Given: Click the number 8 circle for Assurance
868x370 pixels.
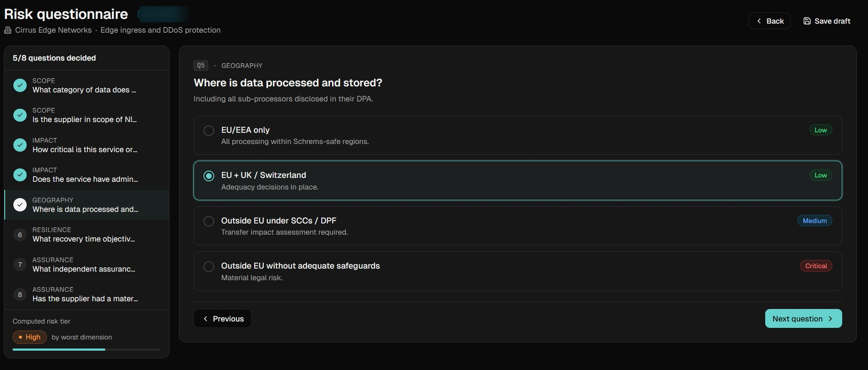Looking at the screenshot, I should coord(20,294).
